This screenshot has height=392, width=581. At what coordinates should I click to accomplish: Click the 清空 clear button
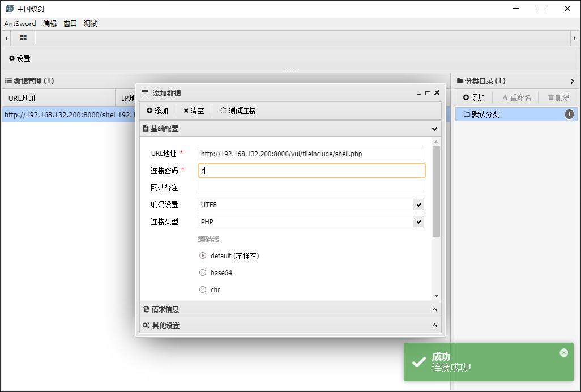coord(194,110)
